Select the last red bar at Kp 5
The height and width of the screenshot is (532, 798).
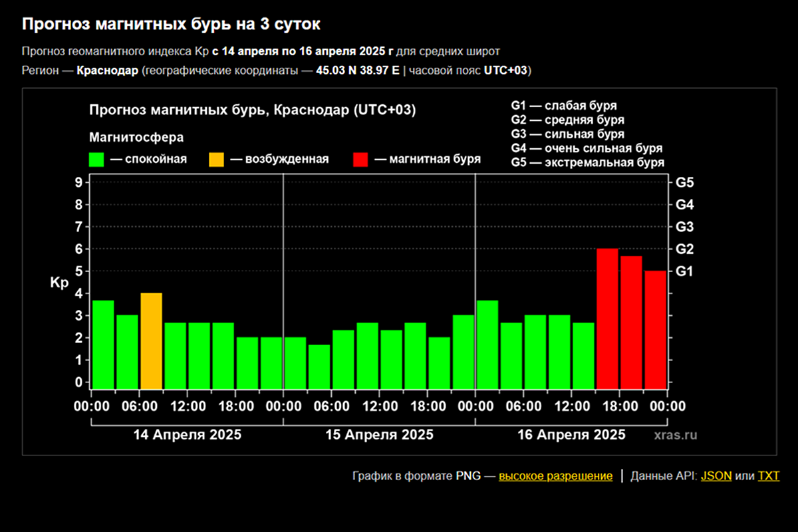655,329
